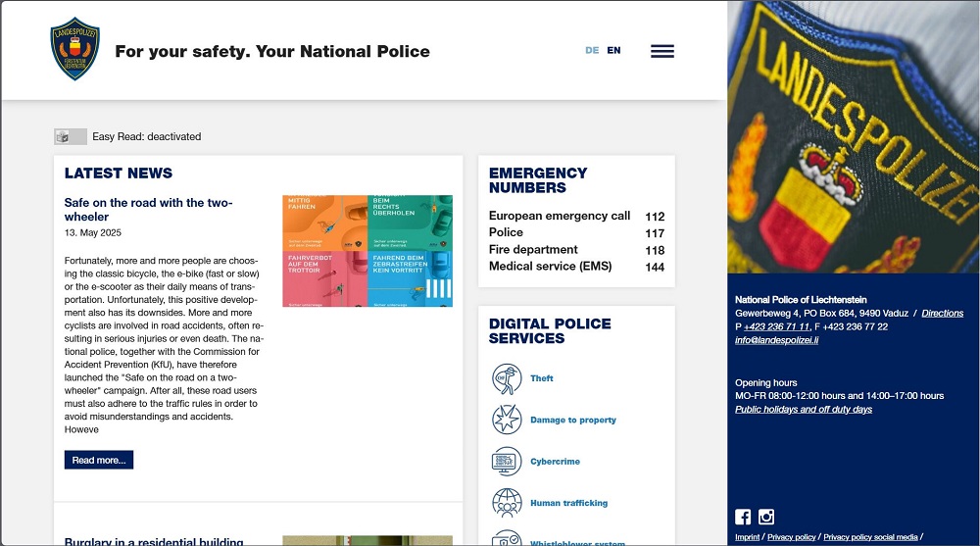The height and width of the screenshot is (546, 980).
Task: Open the hamburger navigation menu
Action: 662,51
